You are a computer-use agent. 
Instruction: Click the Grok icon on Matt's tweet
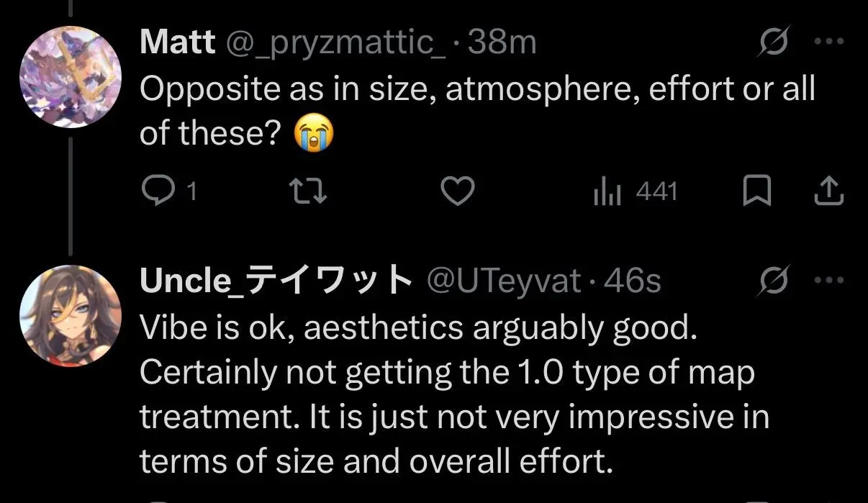pos(774,43)
